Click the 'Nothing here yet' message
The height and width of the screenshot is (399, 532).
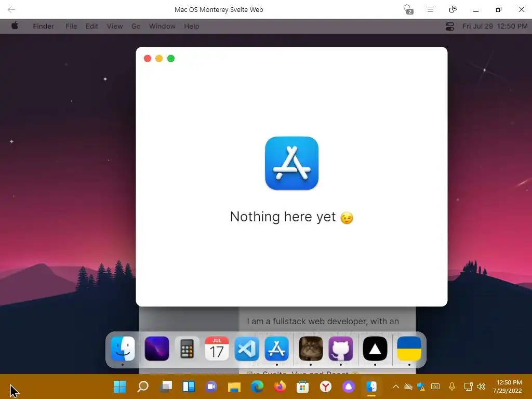coord(291,217)
